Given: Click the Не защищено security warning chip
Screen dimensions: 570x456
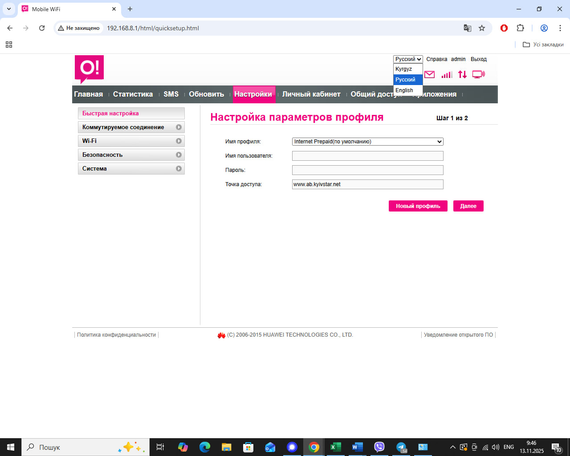Looking at the screenshot, I should click(79, 28).
